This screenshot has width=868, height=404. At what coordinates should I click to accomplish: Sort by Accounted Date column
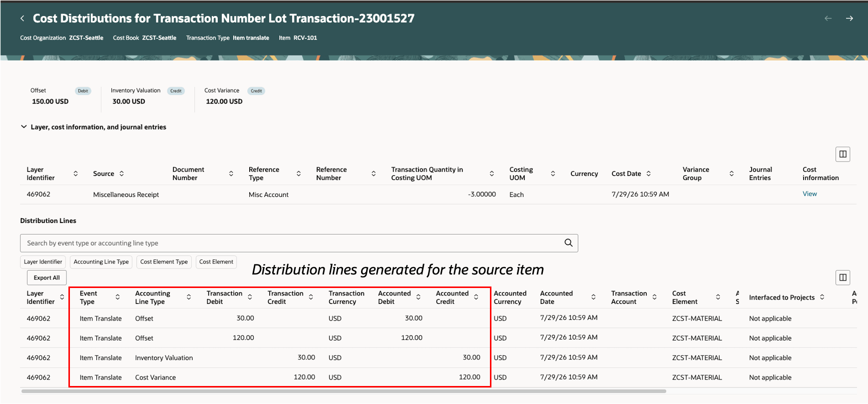point(593,297)
